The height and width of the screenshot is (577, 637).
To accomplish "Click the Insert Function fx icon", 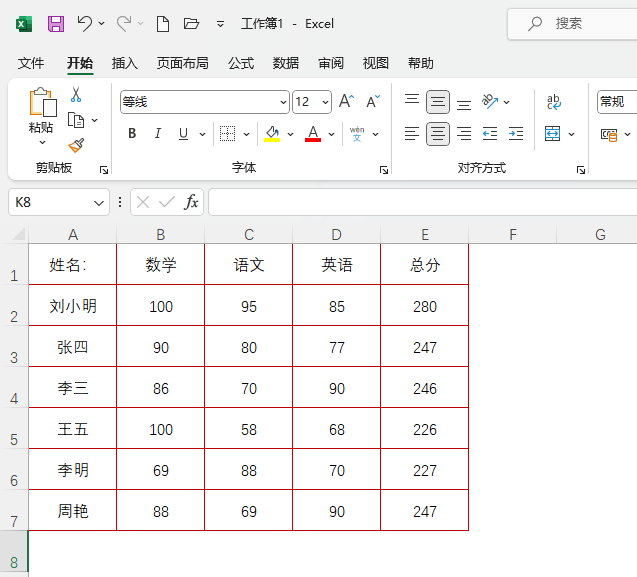I will coord(191,202).
